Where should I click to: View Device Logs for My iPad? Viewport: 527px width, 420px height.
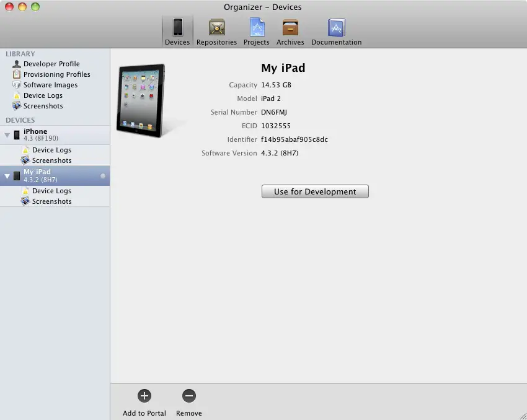[51, 191]
